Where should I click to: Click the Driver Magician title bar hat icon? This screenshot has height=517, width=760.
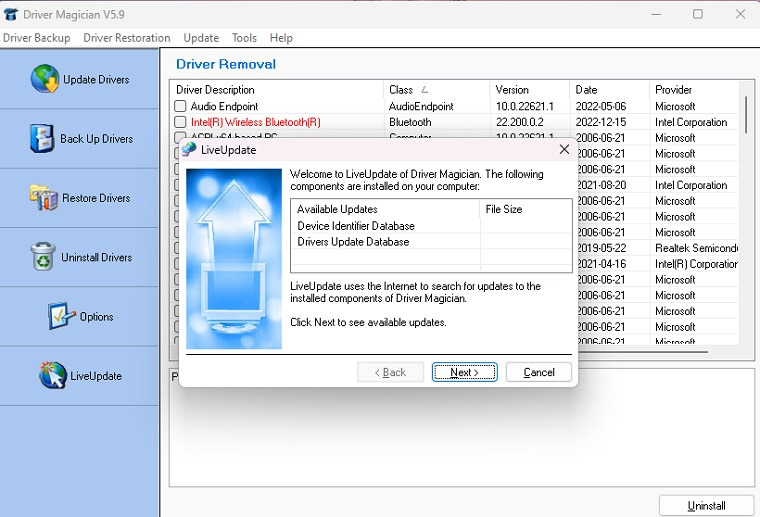click(x=11, y=15)
